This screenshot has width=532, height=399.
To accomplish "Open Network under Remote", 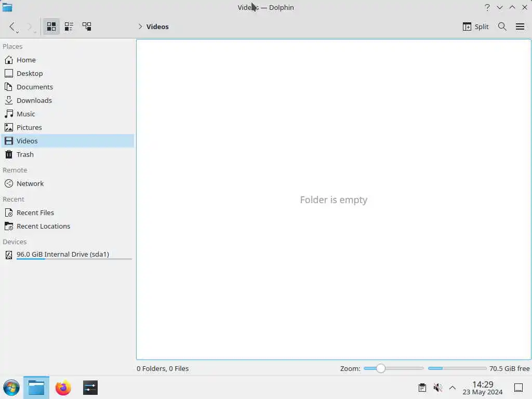I will click(x=67, y=183).
